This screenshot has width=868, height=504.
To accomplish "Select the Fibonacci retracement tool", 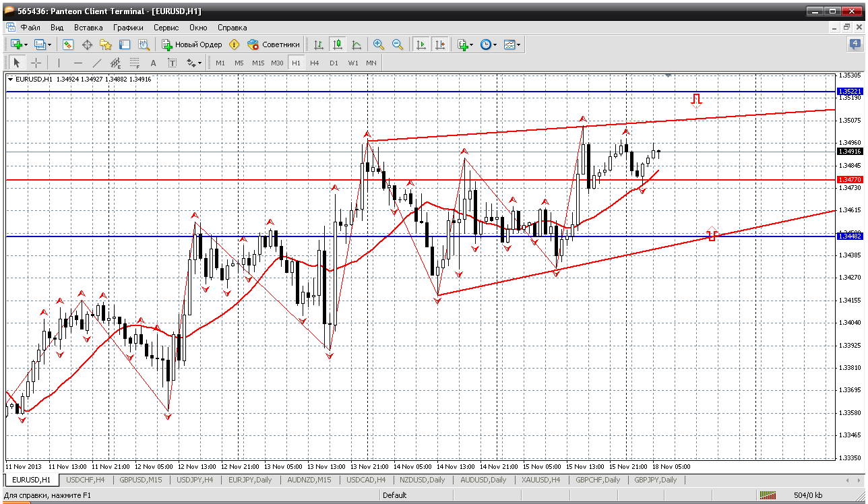I will pos(134,63).
